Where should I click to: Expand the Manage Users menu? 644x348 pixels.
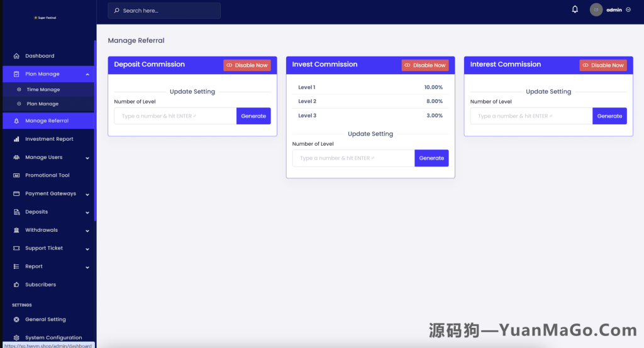(x=87, y=158)
